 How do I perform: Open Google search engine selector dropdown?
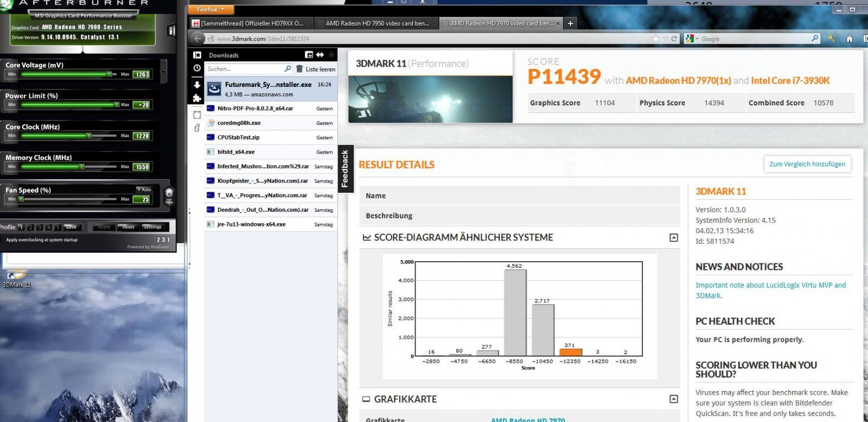(x=691, y=39)
